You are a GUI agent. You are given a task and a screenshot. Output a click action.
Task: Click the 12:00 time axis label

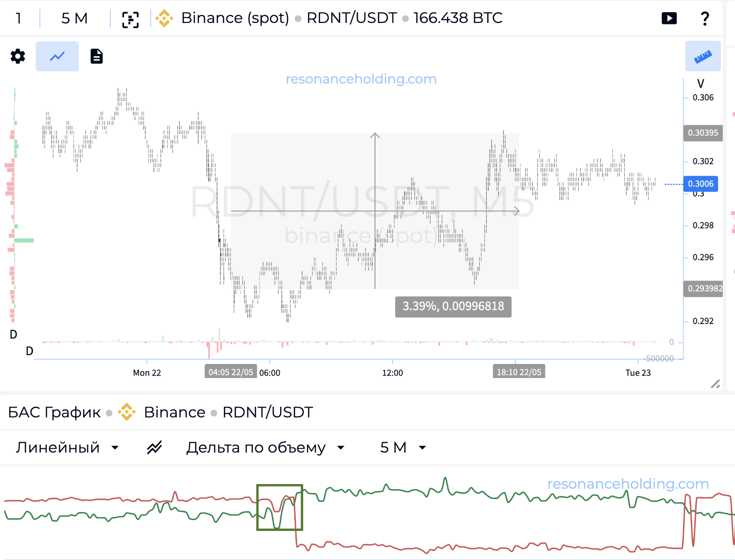pos(392,373)
